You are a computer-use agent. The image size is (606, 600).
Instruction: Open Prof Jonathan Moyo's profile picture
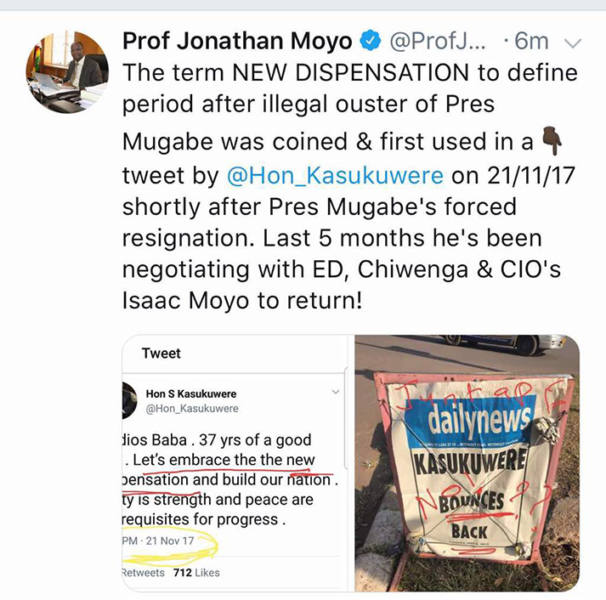coord(67,72)
